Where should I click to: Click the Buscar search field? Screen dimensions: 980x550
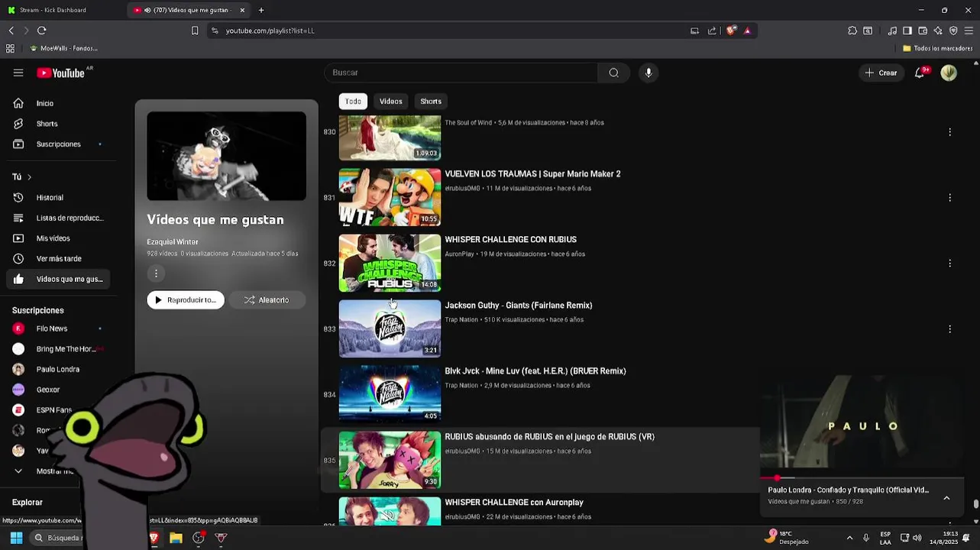[461, 73]
